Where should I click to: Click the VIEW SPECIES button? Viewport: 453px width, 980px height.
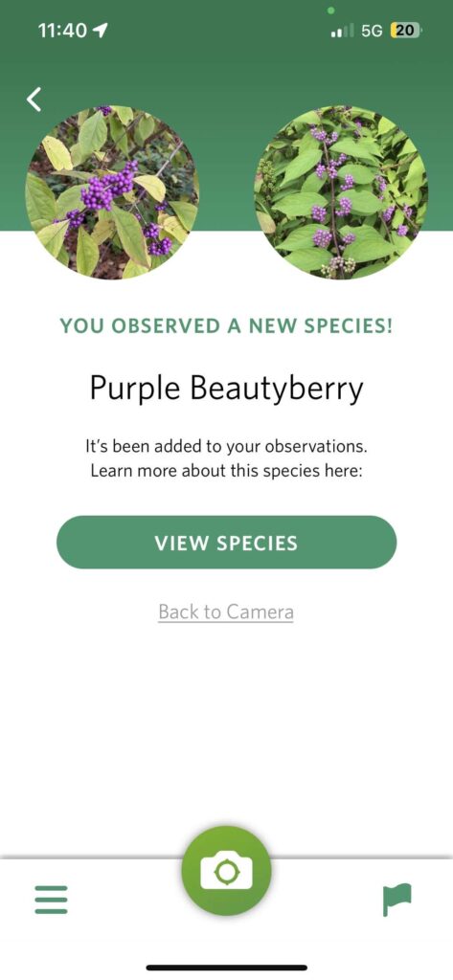(226, 543)
